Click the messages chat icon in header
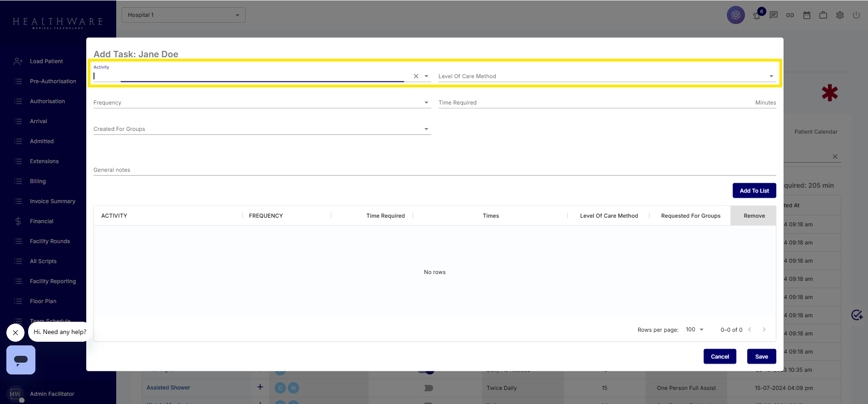Screen dimensions: 868x404 tap(774, 15)
